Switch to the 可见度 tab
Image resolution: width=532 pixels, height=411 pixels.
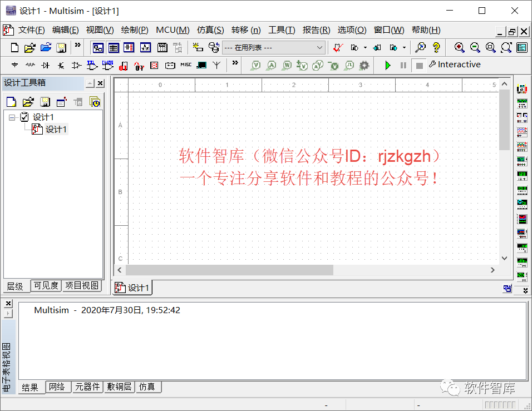46,285
